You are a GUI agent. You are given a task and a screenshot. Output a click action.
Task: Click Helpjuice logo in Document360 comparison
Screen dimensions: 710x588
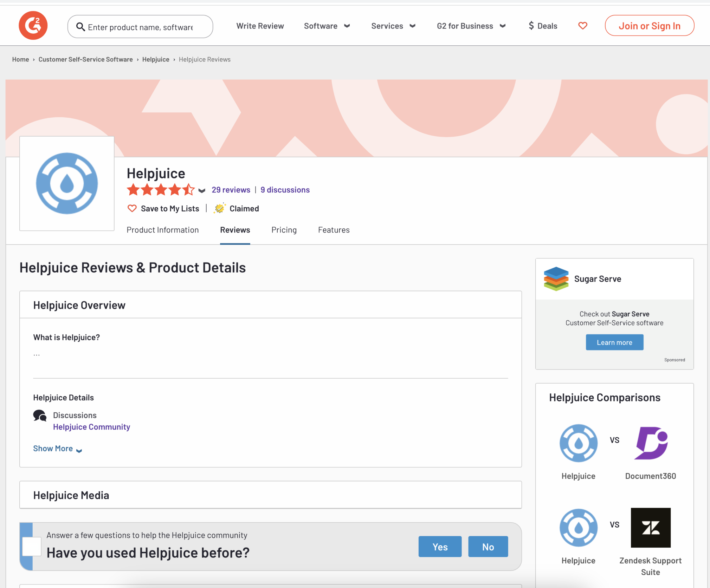point(578,443)
